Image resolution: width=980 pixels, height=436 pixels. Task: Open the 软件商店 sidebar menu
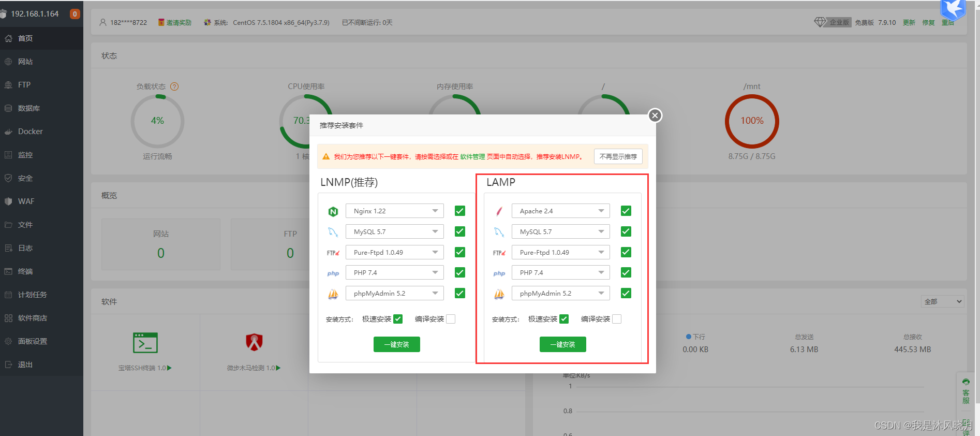(x=41, y=318)
